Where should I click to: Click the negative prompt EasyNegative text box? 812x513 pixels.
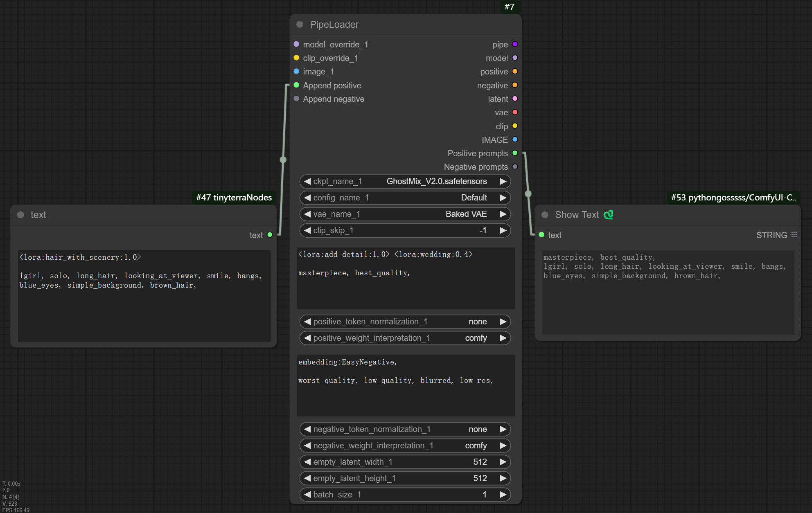[x=405, y=385]
